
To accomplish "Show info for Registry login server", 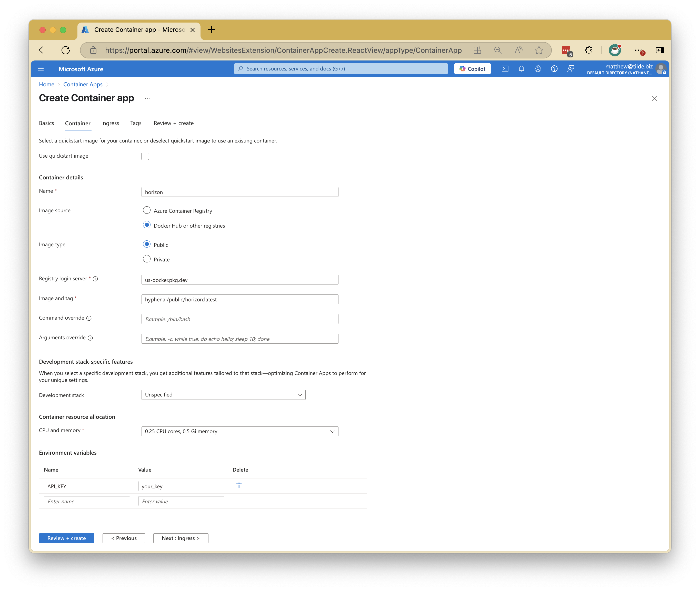I will [x=96, y=279].
